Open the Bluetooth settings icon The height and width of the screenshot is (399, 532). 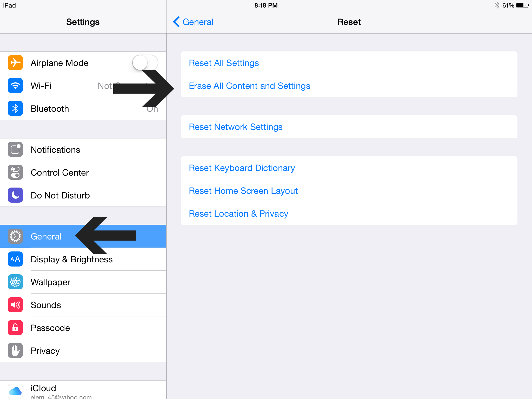[15, 108]
